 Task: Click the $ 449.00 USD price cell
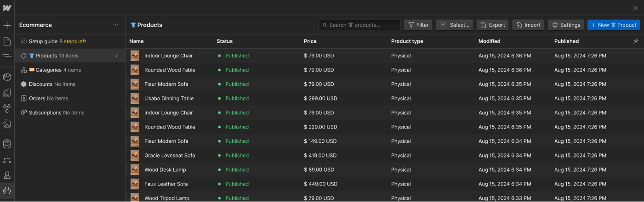pos(320,184)
